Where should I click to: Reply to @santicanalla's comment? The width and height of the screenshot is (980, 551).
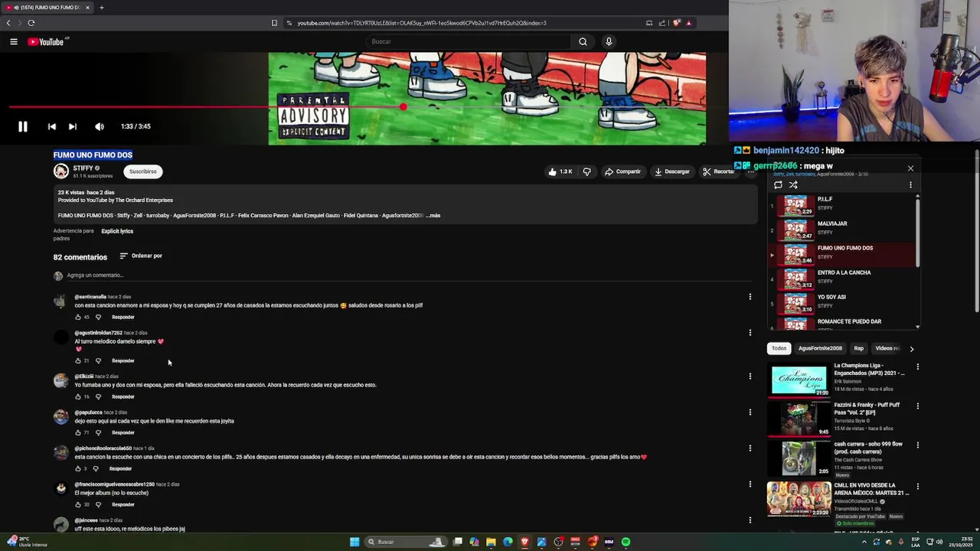pyautogui.click(x=123, y=317)
